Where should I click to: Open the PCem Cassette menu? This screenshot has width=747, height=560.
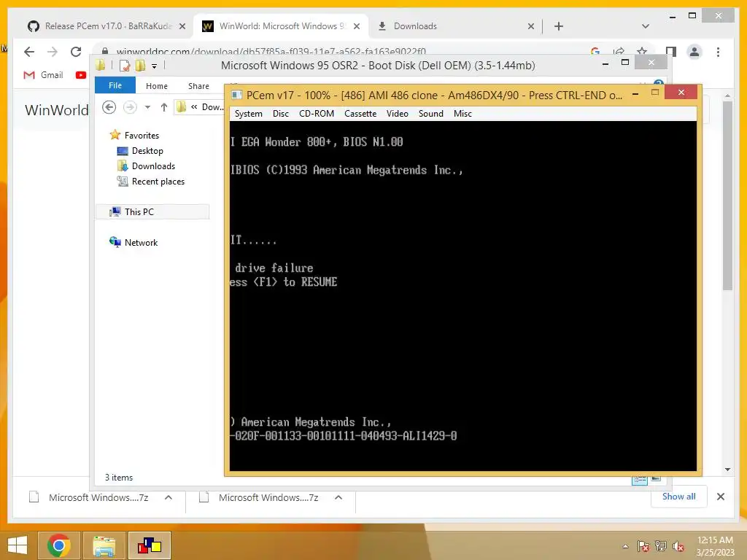tap(360, 113)
